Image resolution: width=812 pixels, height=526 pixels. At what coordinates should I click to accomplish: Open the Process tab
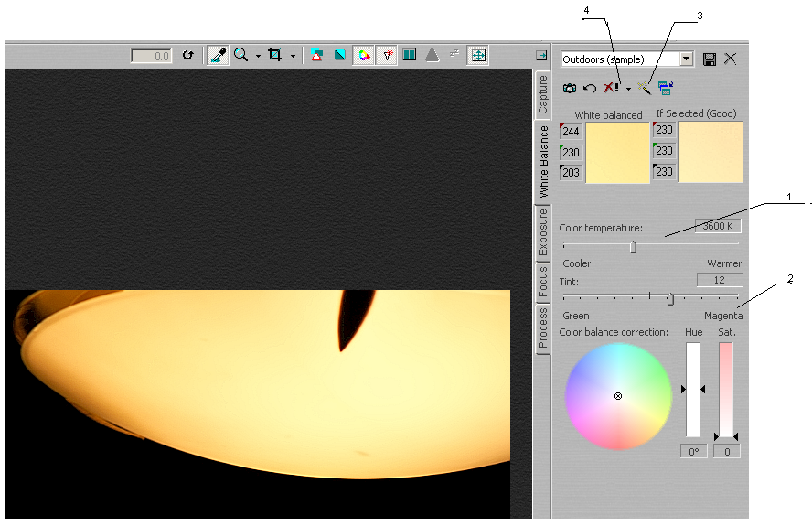[x=542, y=328]
